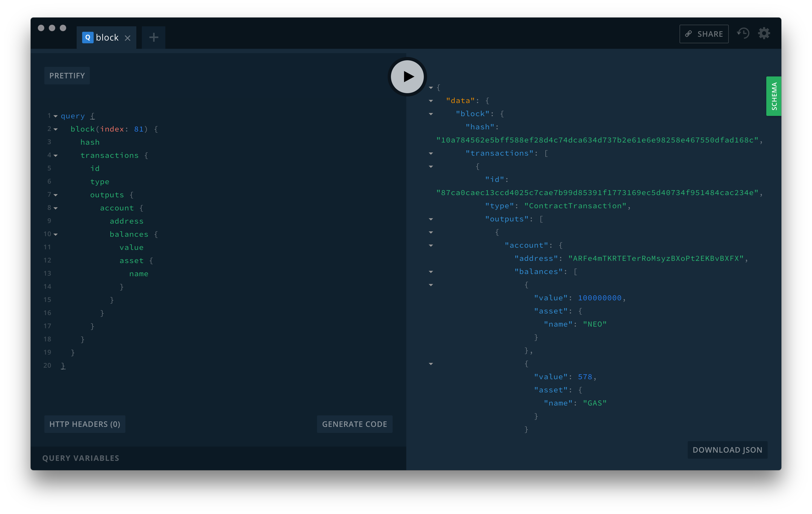The height and width of the screenshot is (514, 812).
Task: Click the "address" field on line 9
Action: [126, 221]
